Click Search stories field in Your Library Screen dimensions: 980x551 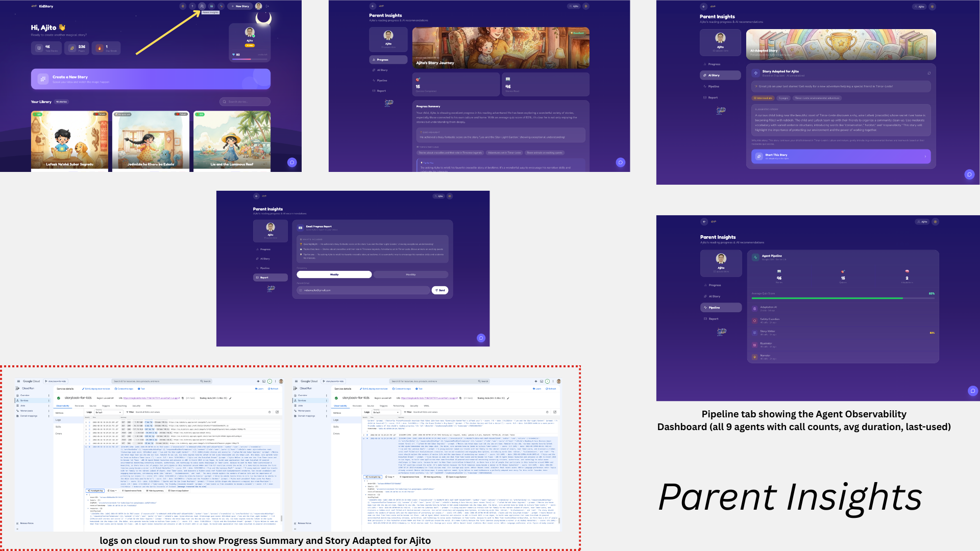coord(245,102)
